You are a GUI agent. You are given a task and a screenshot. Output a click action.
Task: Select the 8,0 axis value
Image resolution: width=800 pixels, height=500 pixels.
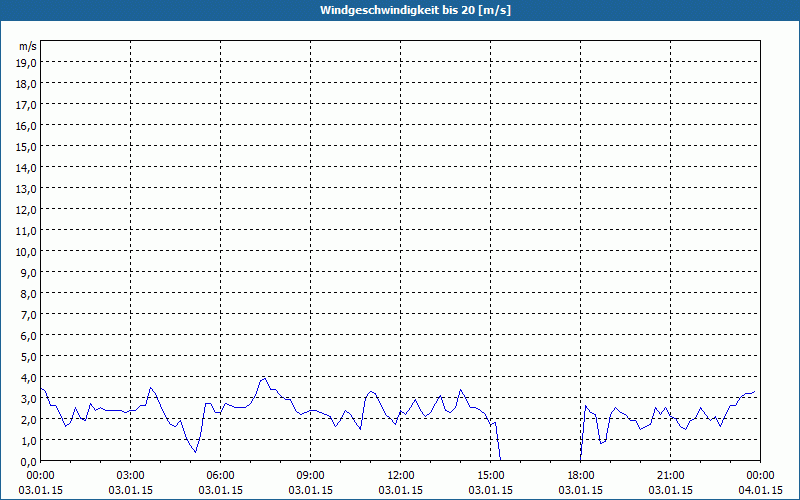[x=30, y=294]
